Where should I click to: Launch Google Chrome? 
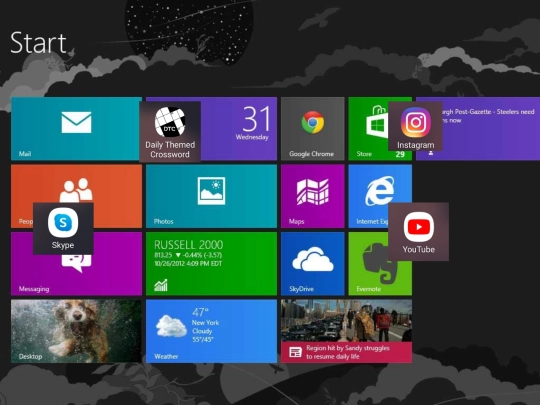pyautogui.click(x=312, y=128)
